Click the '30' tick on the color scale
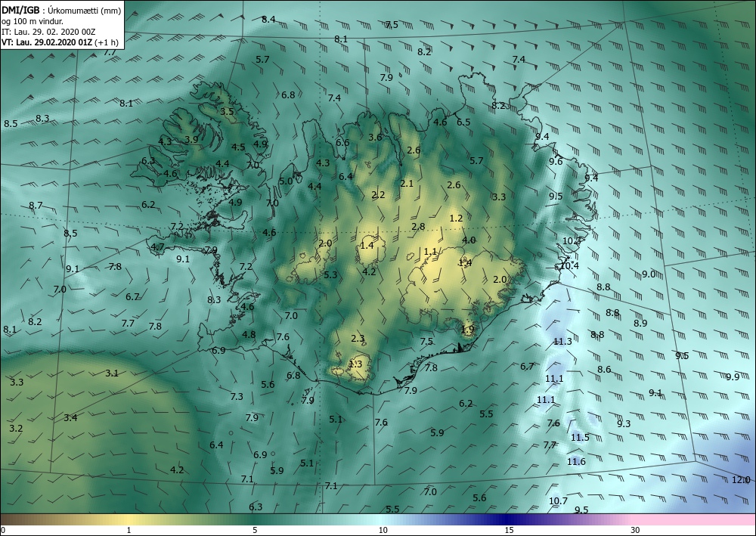Viewport: 756px width, 536px height. tap(635, 530)
